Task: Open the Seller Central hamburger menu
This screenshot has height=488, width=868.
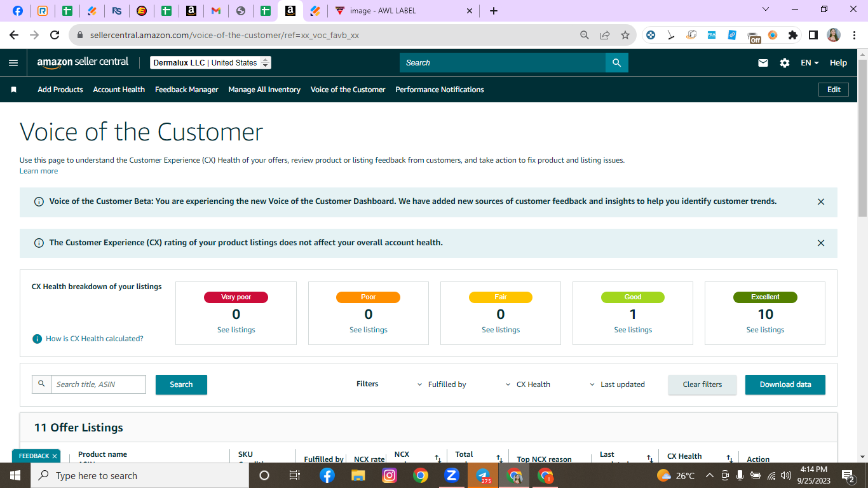Action: (13, 63)
